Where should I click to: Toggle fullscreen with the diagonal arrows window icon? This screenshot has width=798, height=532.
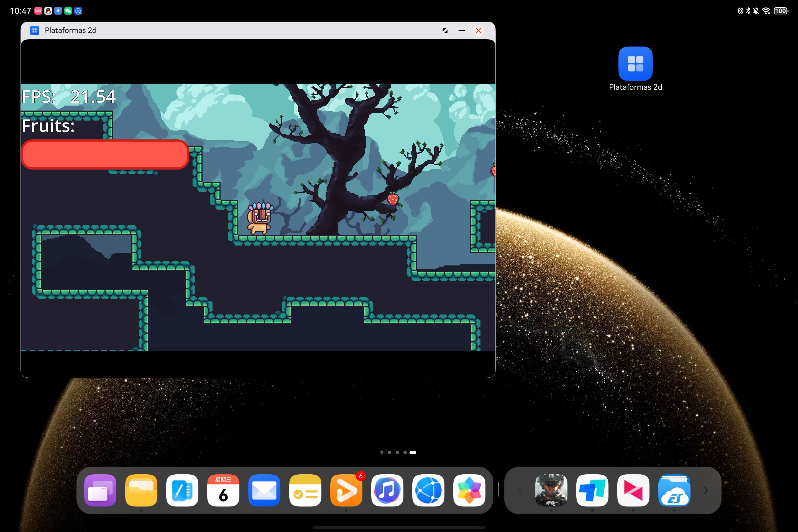[445, 30]
